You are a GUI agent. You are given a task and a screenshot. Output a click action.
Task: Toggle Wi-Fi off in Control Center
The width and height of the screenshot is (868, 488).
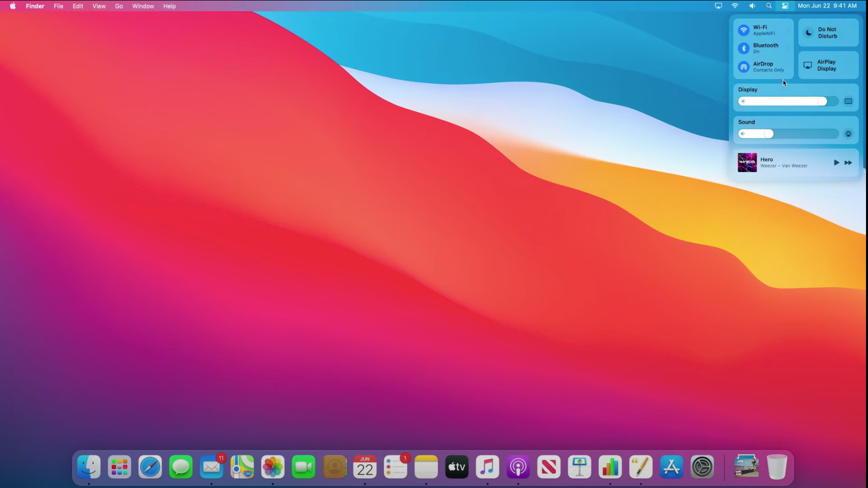pos(743,30)
